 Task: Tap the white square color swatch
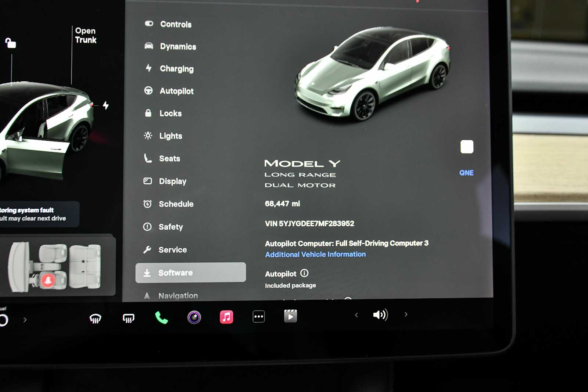pyautogui.click(x=467, y=147)
